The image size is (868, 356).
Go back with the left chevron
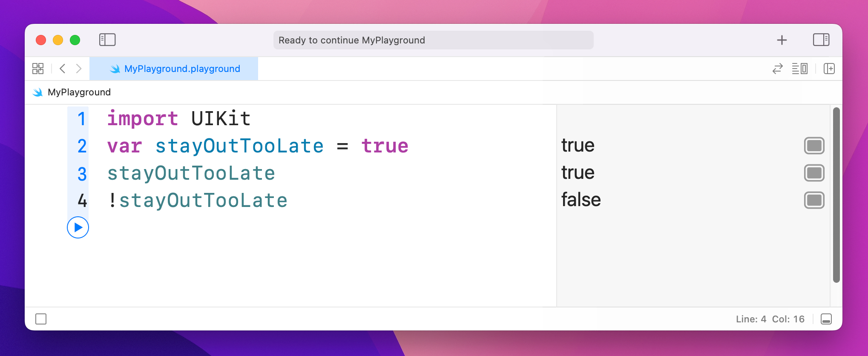tap(63, 69)
